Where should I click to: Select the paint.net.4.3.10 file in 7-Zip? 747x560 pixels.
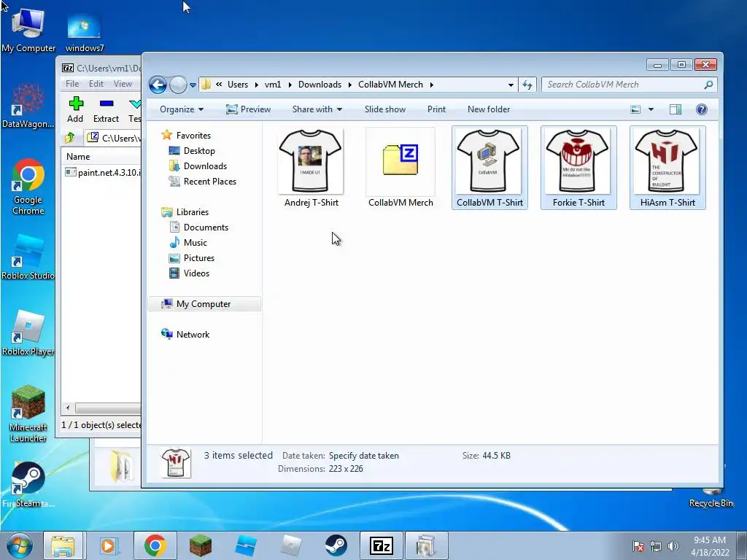(x=103, y=172)
